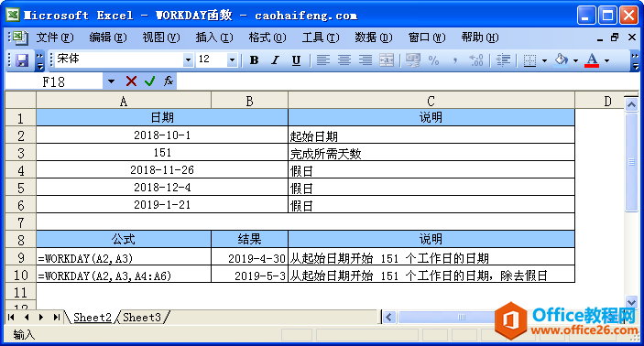
Task: Apply red font color
Action: click(592, 60)
